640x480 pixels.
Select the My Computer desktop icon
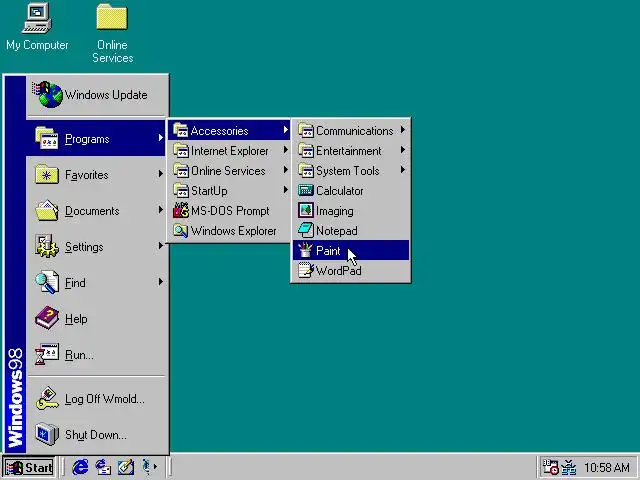coord(37,27)
